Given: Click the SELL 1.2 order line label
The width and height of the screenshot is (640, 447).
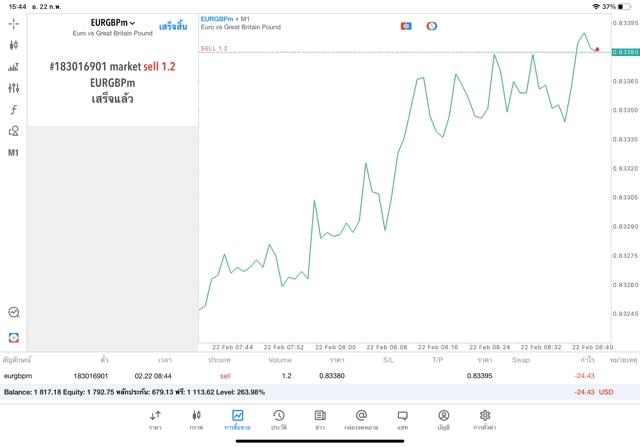Looking at the screenshot, I should coord(214,48).
